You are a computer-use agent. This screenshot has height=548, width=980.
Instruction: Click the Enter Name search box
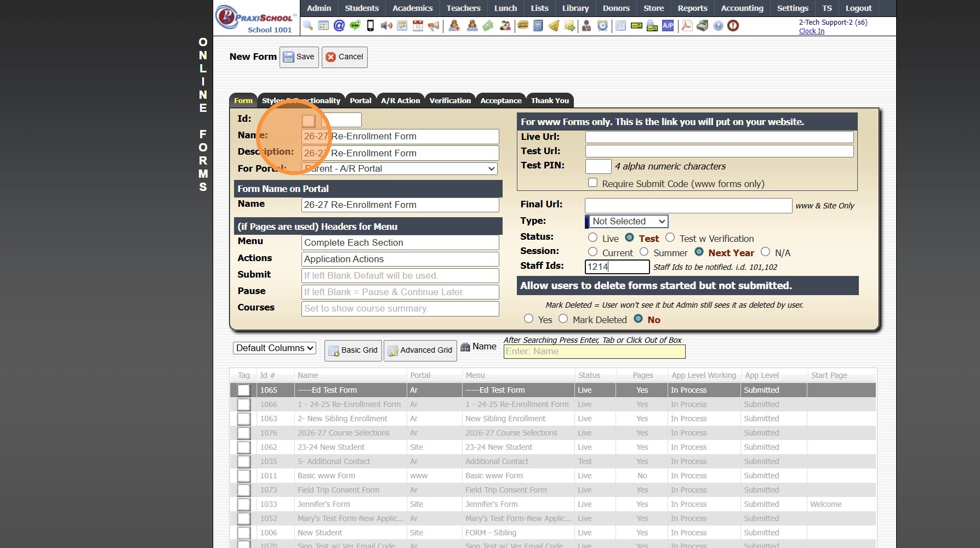click(x=594, y=352)
